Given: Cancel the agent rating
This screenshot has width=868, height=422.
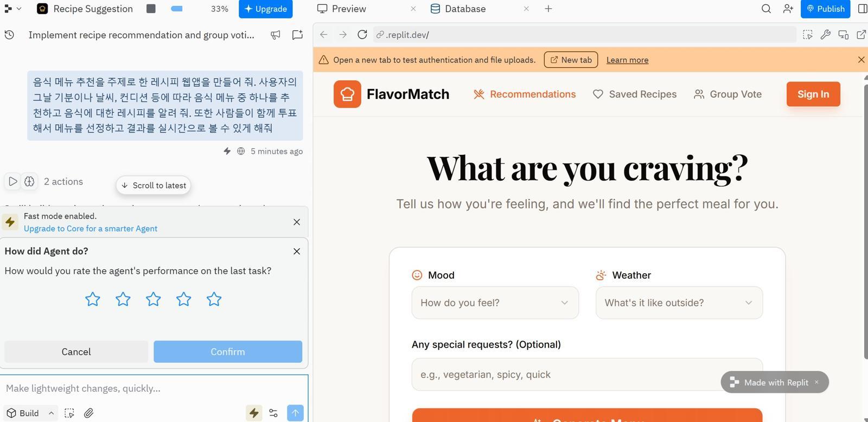Looking at the screenshot, I should coord(76,351).
